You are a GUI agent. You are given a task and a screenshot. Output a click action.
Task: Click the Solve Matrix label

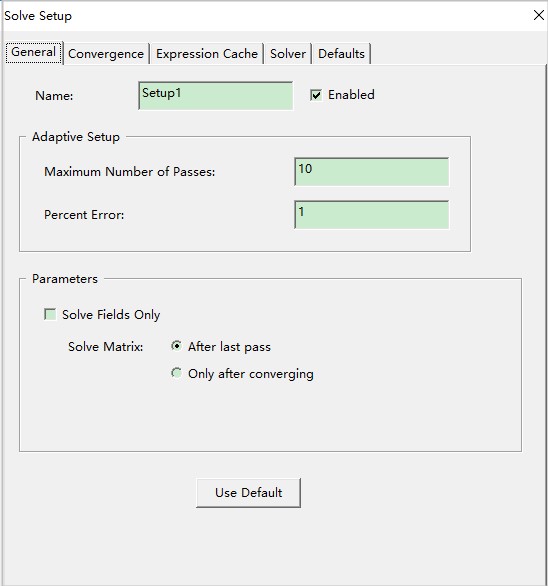coord(106,347)
